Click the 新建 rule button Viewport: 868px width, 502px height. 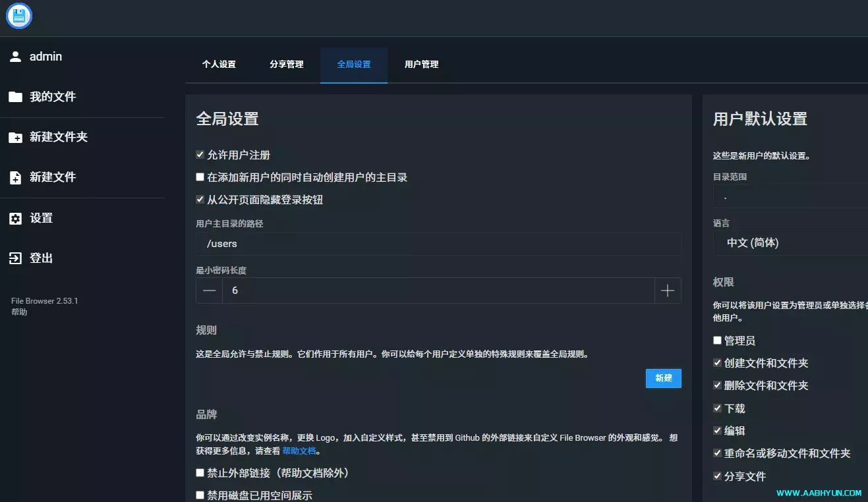(663, 378)
